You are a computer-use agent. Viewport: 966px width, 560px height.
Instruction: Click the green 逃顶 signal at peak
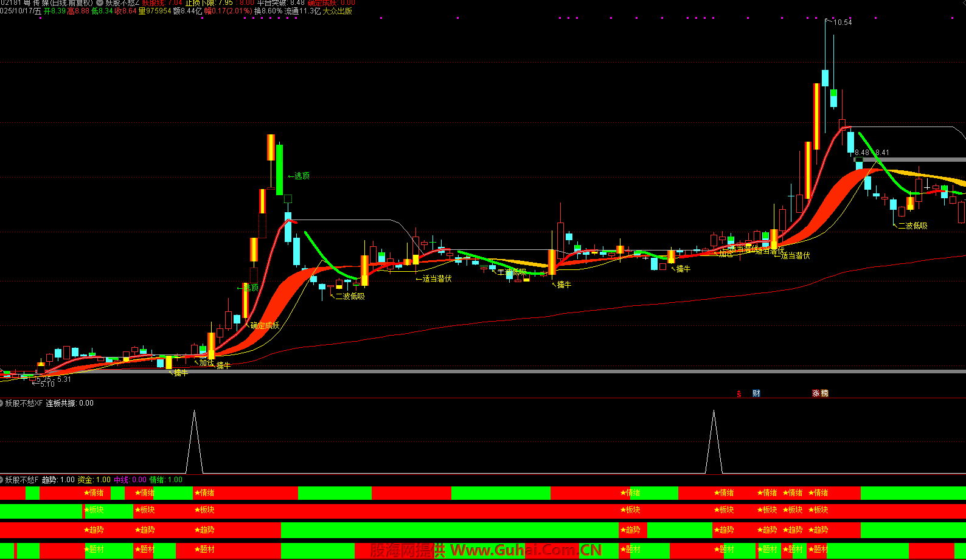click(x=302, y=176)
